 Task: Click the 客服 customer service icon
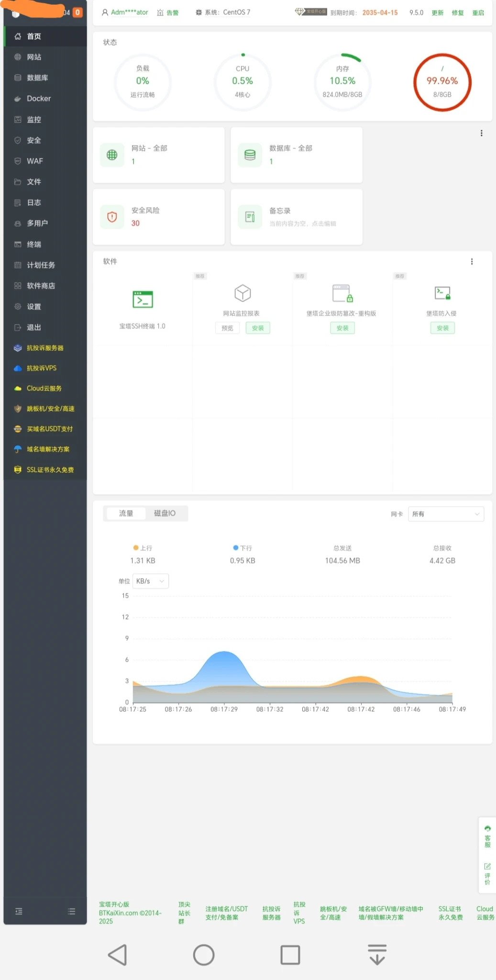pyautogui.click(x=487, y=836)
